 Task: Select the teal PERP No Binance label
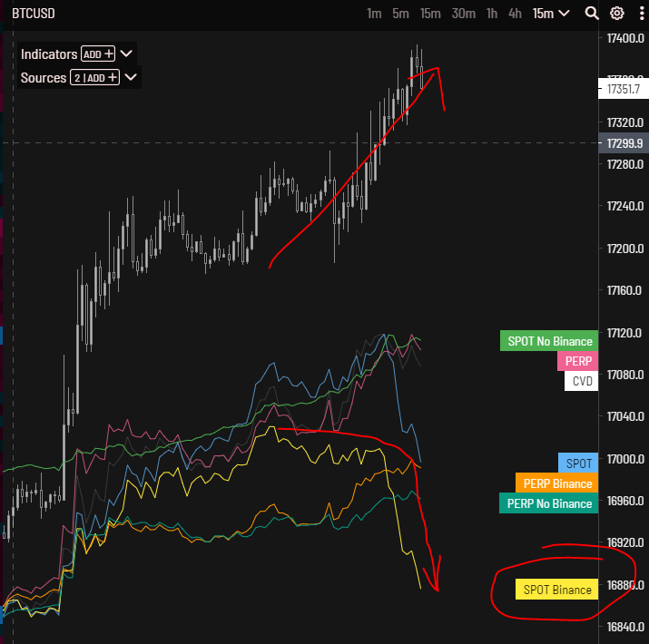pos(548,503)
